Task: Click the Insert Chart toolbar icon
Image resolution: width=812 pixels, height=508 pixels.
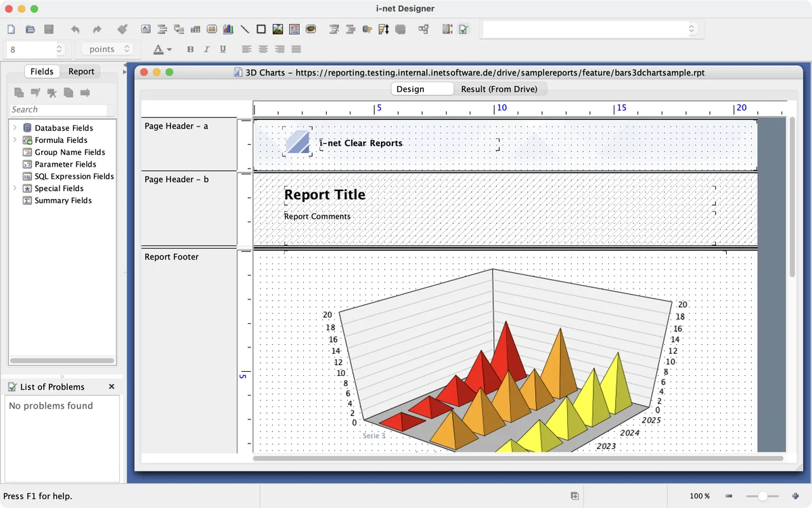Action: pos(228,29)
